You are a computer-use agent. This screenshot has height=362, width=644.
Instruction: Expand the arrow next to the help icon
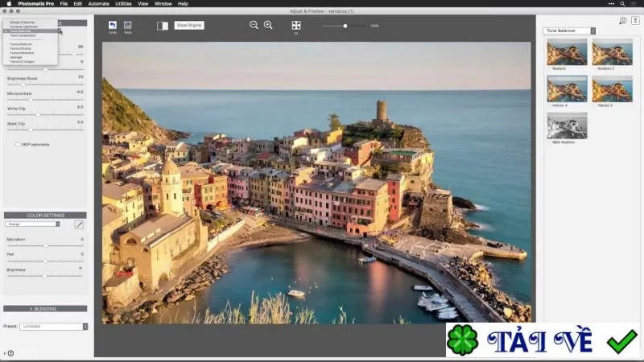click(x=5, y=353)
